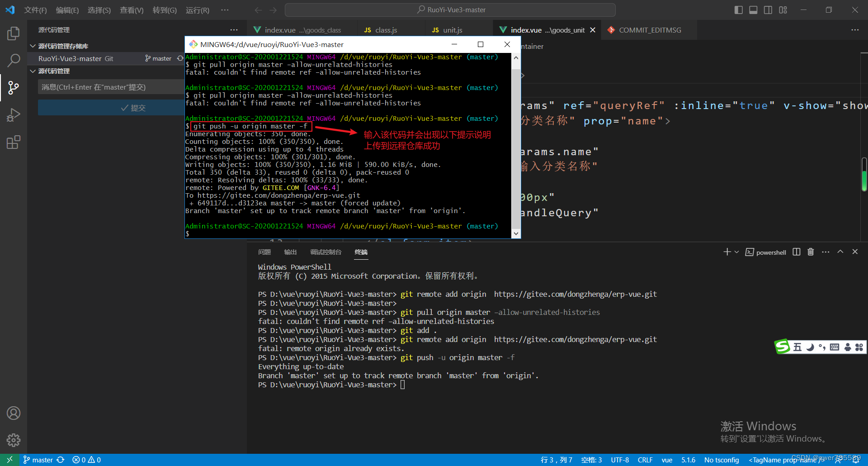Click scroll-up arrow in MINGW64 window

click(516, 57)
